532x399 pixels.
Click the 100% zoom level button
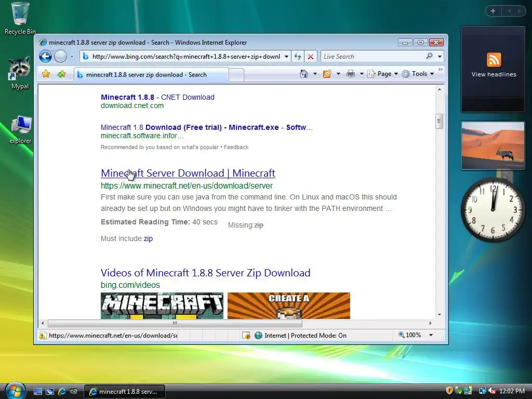(x=410, y=335)
